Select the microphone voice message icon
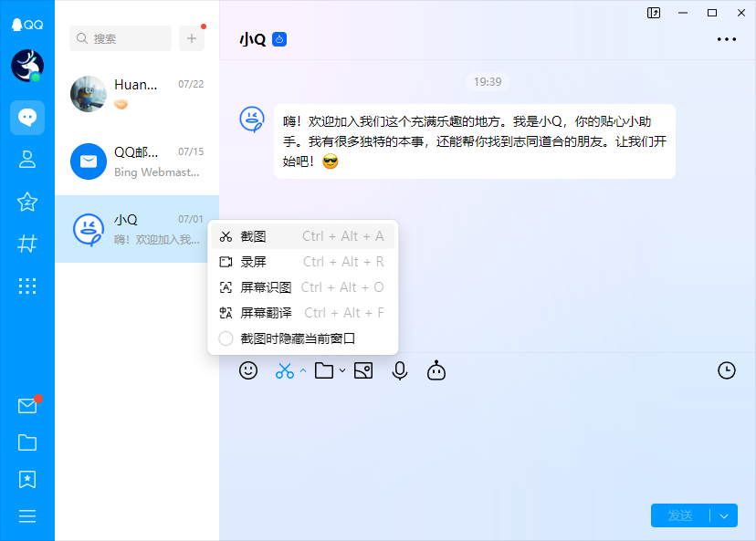This screenshot has height=541, width=756. (399, 370)
